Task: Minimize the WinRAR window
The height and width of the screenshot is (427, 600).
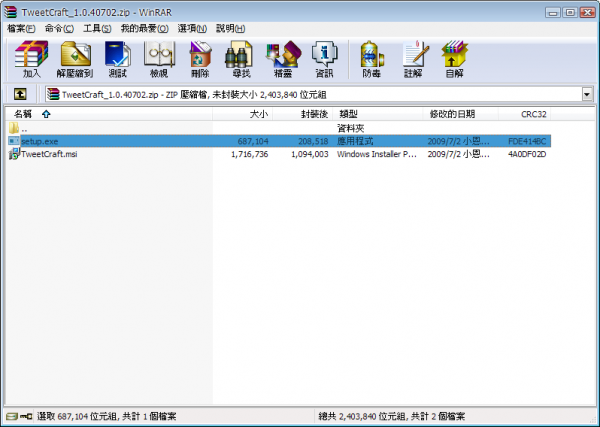Action: [553, 13]
